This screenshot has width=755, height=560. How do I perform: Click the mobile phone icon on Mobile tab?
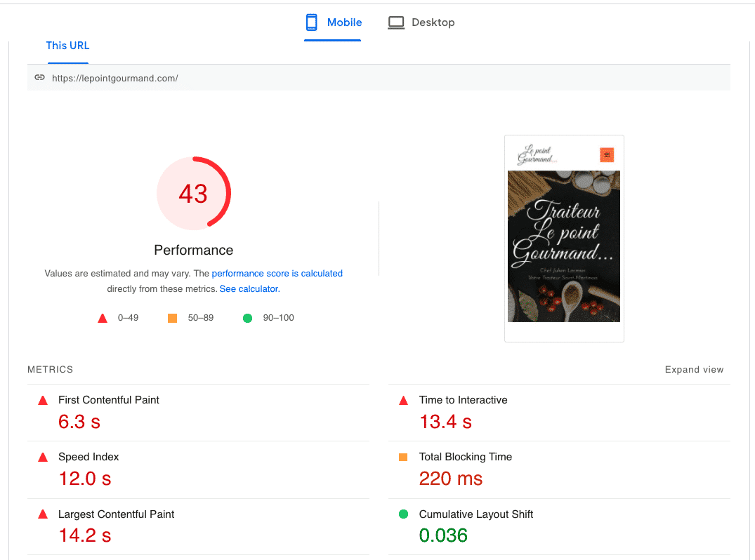[x=310, y=22]
